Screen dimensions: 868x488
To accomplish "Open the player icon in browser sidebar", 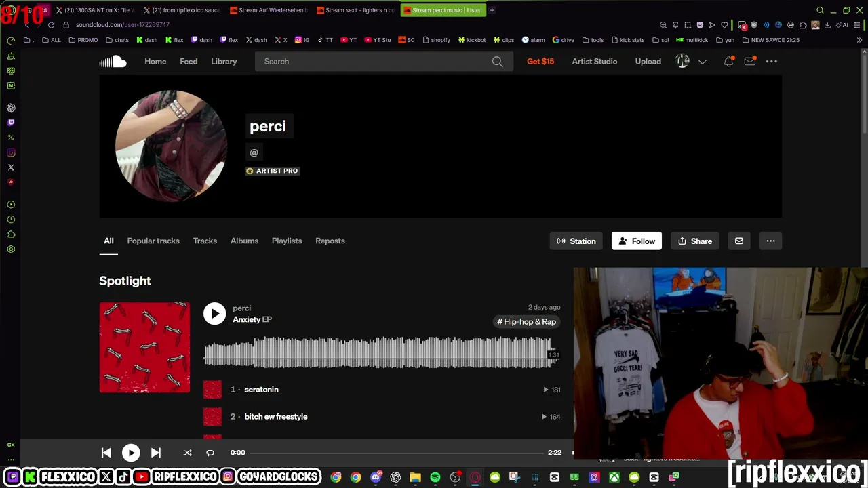I will pyautogui.click(x=11, y=205).
